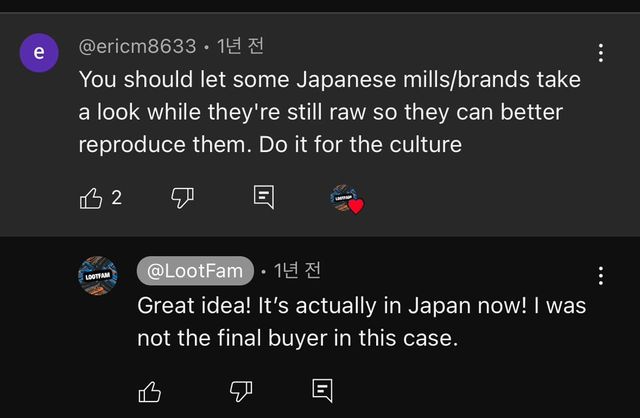Viewport: 640px width, 418px height.
Task: Open replies for @ericm8633's comment
Action: coord(263,198)
